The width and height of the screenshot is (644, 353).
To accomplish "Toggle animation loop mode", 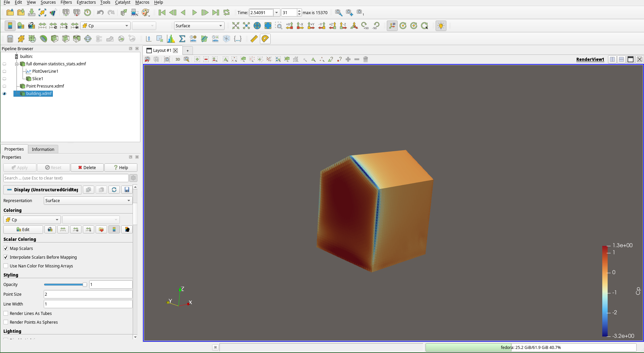I will [x=227, y=12].
